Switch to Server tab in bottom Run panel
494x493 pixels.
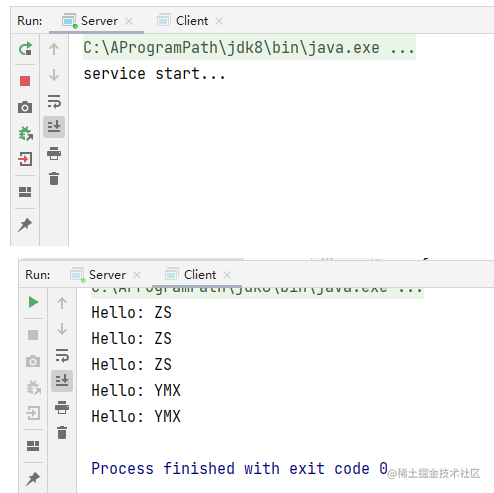(107, 275)
